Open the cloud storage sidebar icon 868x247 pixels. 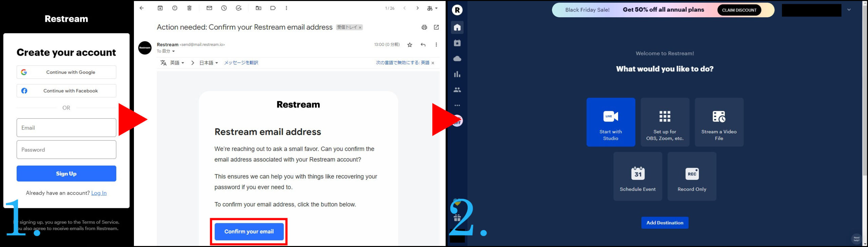pos(457,59)
